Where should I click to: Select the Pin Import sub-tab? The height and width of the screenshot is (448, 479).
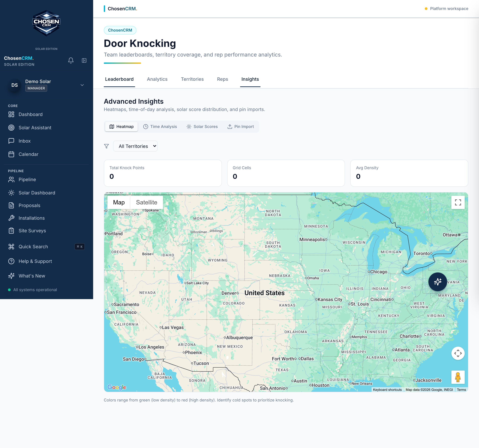(240, 127)
